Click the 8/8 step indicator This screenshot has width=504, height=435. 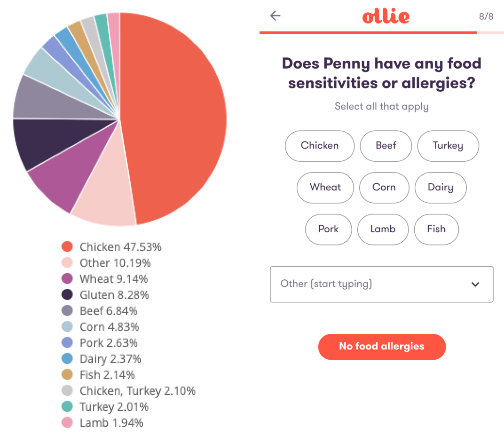point(486,16)
